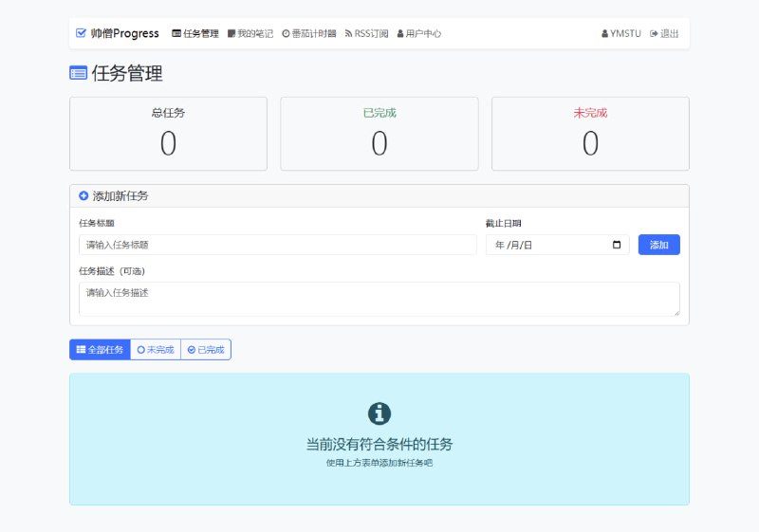
Task: Click the 已完成 statistics card
Action: [379, 134]
